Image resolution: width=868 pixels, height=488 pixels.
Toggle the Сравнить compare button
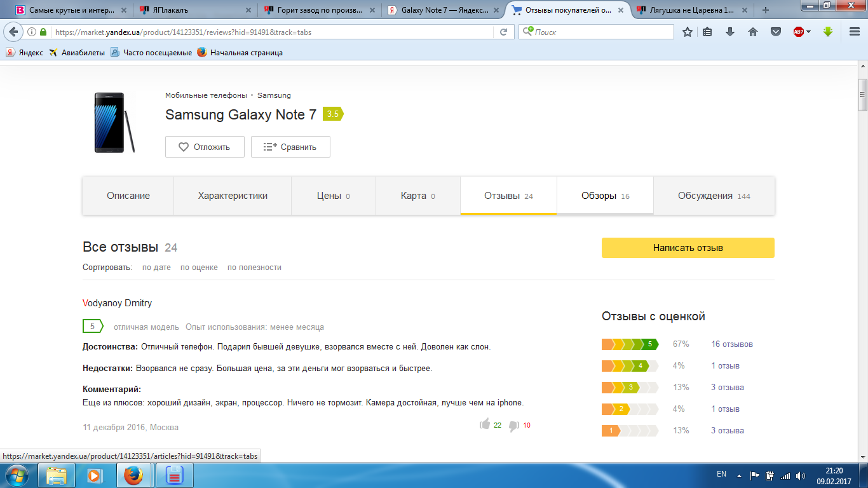click(x=290, y=147)
